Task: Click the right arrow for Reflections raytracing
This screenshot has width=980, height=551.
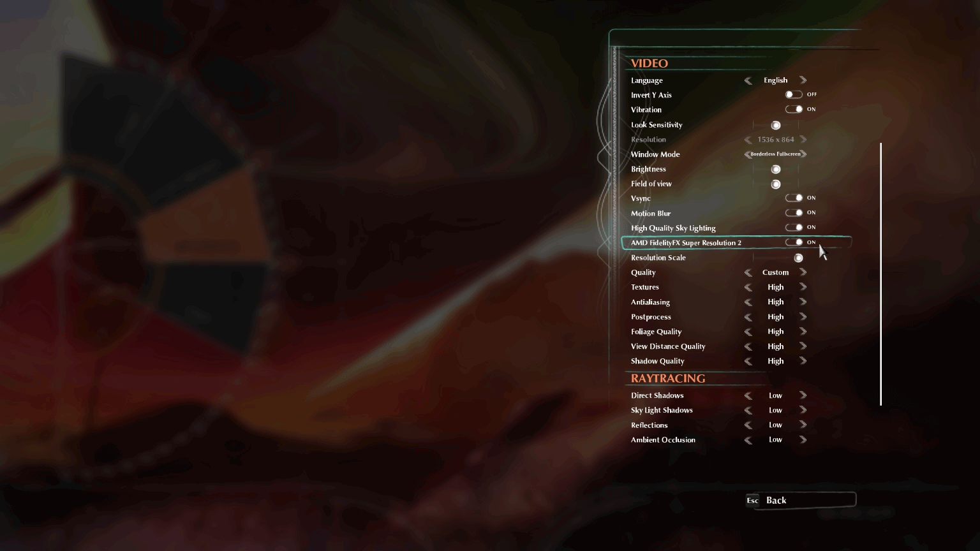Action: (x=803, y=425)
